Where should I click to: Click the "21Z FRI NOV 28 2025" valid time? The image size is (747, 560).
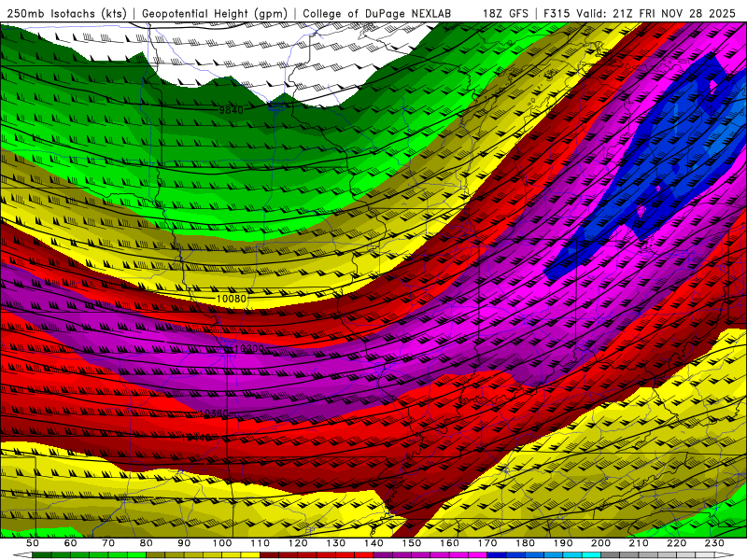click(x=674, y=13)
